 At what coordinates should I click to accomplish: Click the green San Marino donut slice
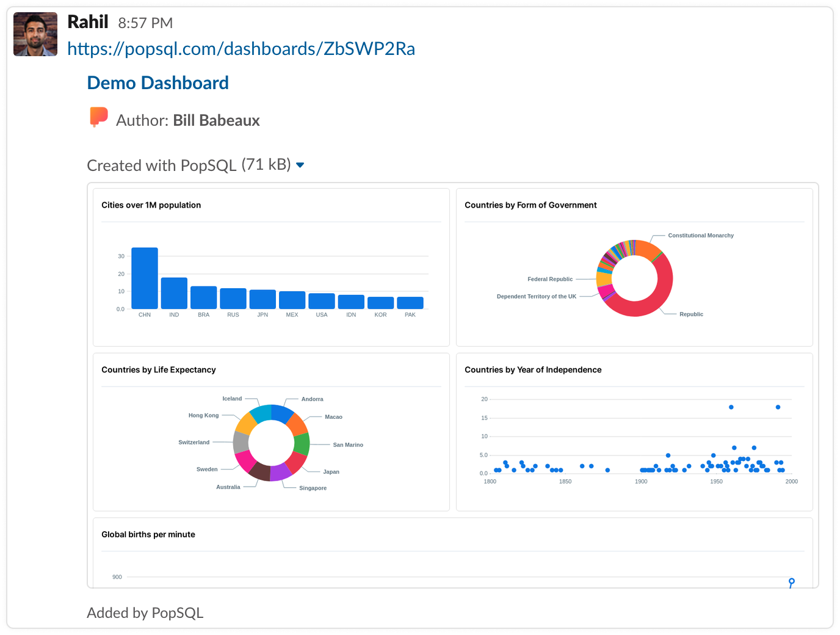(x=302, y=444)
